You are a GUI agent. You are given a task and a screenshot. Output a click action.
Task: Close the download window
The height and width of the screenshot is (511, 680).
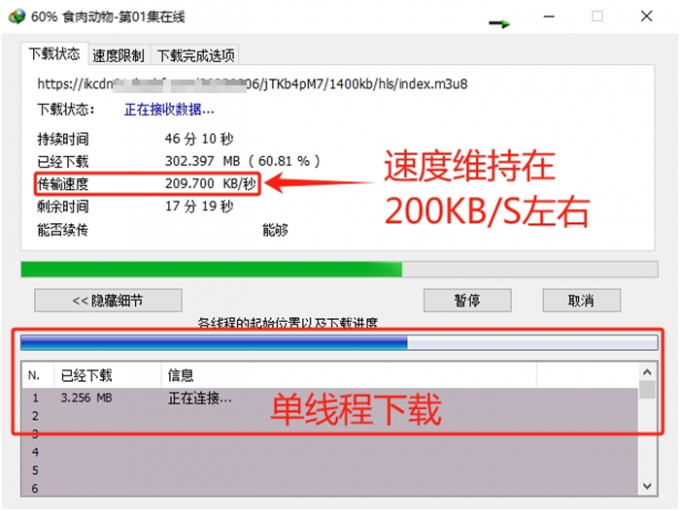tap(647, 16)
